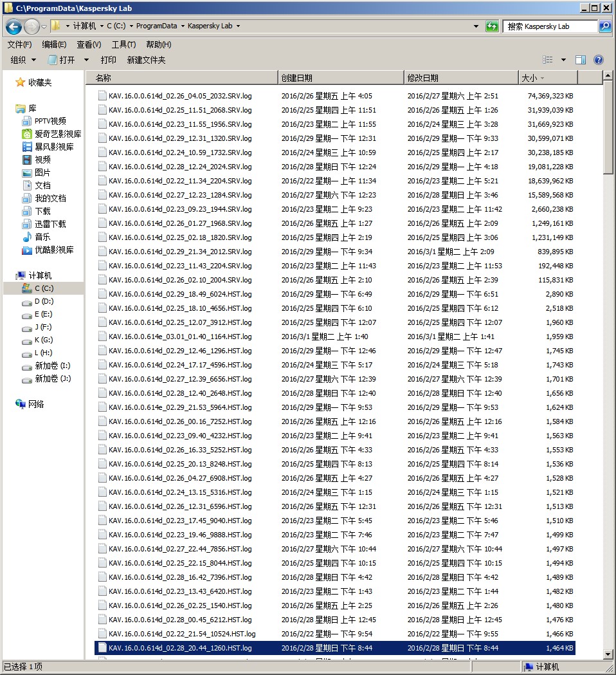
Task: Open the PPTV视频 library
Action: [x=44, y=121]
